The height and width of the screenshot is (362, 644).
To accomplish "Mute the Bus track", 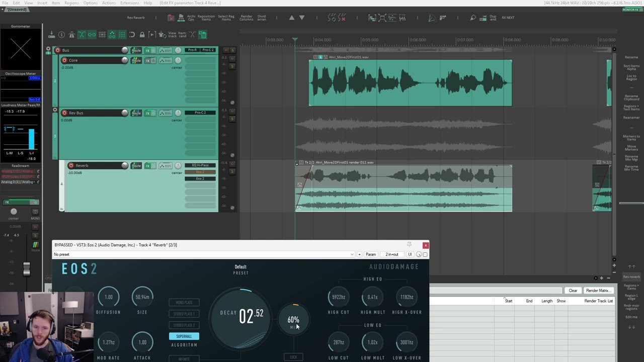I will tap(226, 50).
